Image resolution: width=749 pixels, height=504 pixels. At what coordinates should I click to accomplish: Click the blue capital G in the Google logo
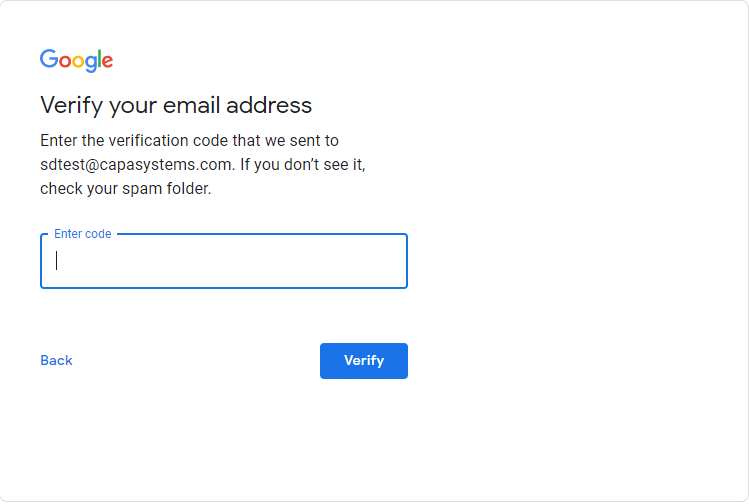coord(49,58)
